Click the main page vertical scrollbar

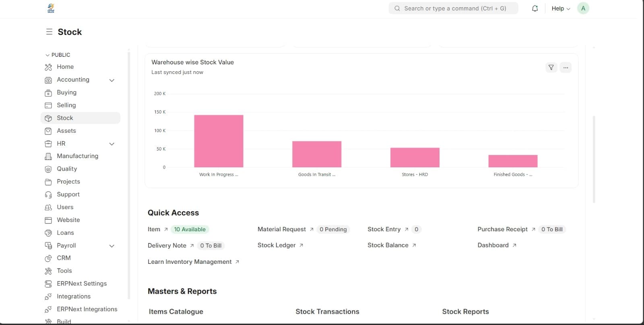pyautogui.click(x=594, y=159)
